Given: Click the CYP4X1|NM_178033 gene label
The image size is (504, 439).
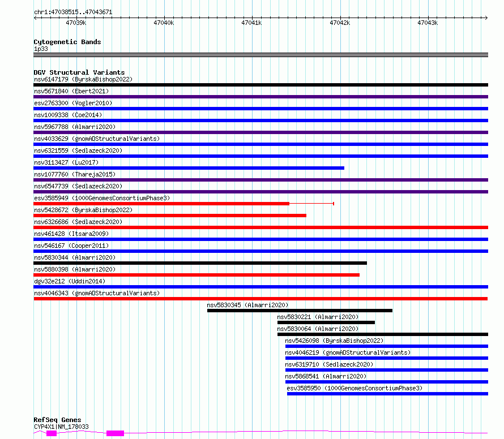Looking at the screenshot, I should click(61, 427).
